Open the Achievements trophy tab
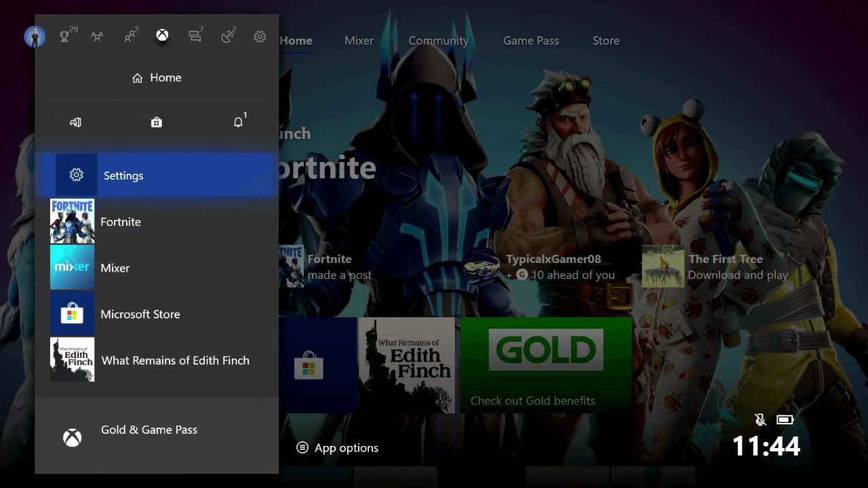 pyautogui.click(x=65, y=37)
